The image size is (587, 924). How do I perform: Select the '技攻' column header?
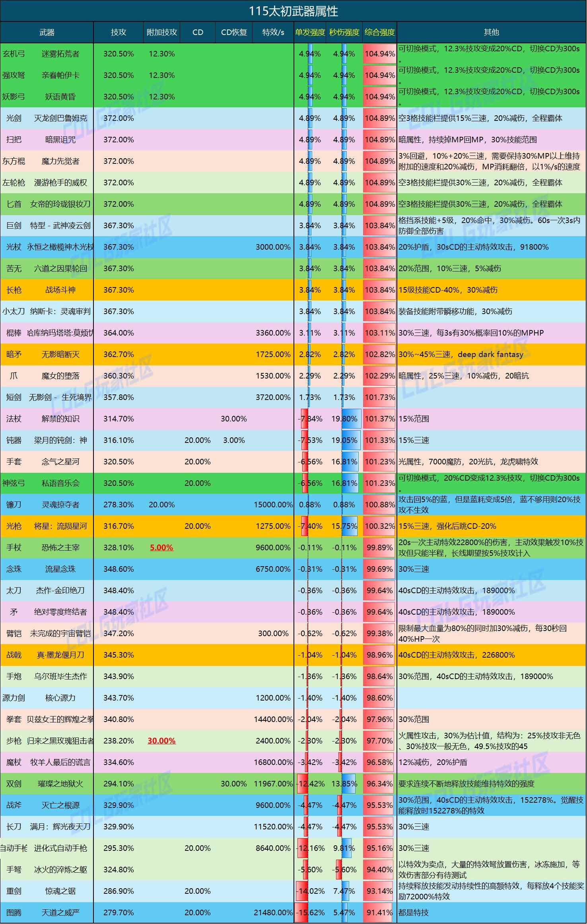(x=119, y=32)
